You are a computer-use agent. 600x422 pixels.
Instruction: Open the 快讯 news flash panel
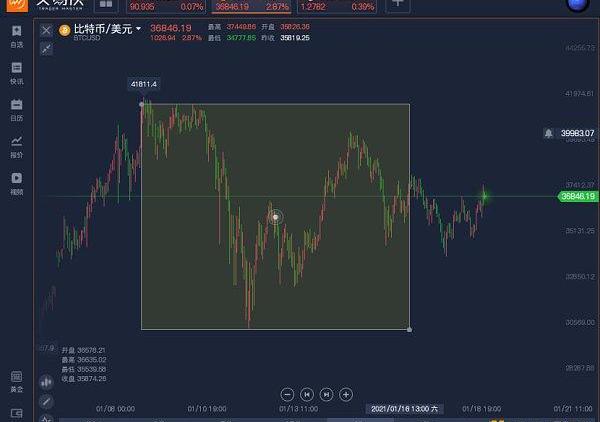[x=16, y=72]
